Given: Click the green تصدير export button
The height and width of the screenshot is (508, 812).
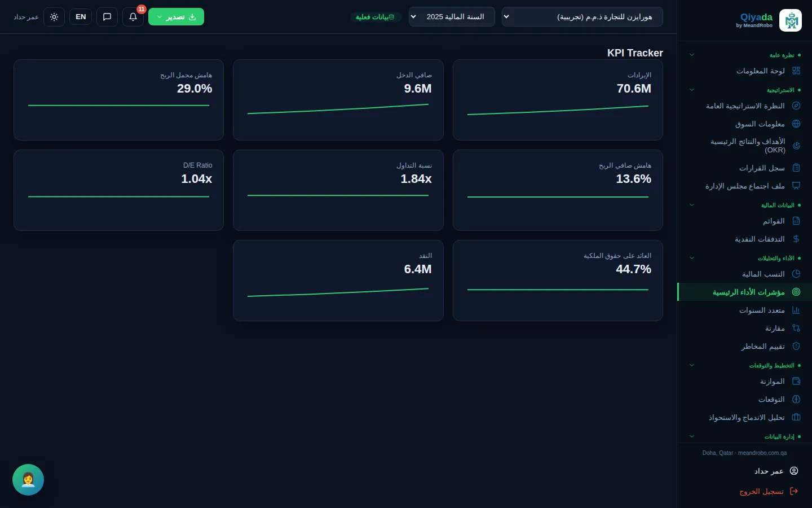Looking at the screenshot, I should (x=176, y=17).
